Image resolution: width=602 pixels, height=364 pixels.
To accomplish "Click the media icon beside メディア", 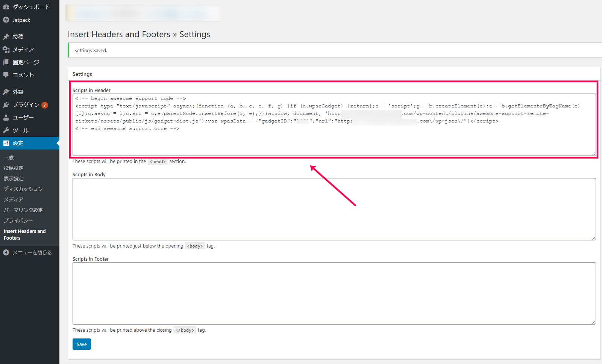I will [6, 50].
